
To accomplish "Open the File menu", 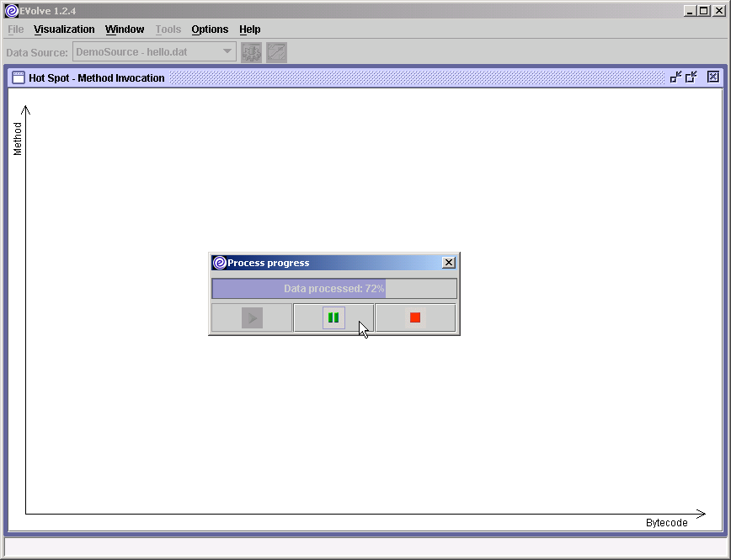I will 15,29.
